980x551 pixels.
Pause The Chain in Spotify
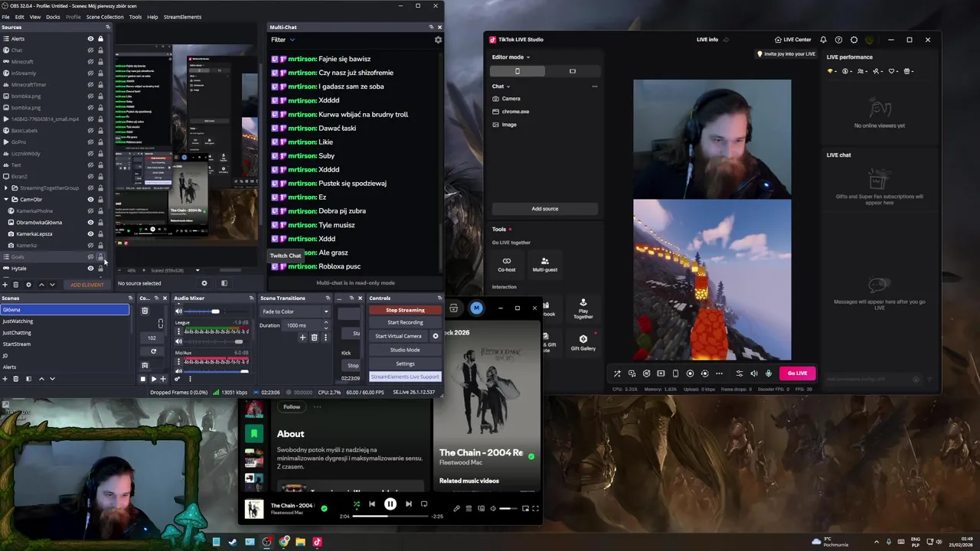[390, 504]
